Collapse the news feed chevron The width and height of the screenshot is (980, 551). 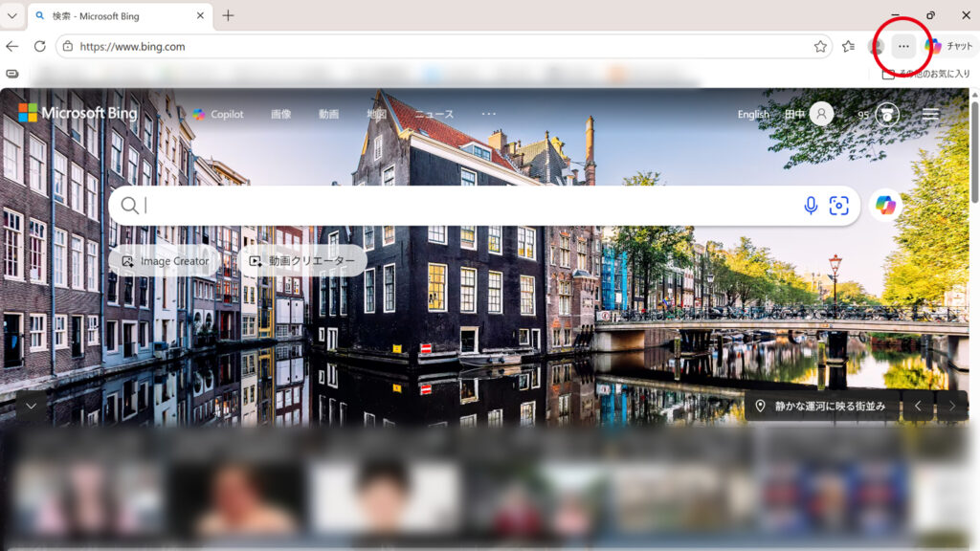click(x=31, y=406)
